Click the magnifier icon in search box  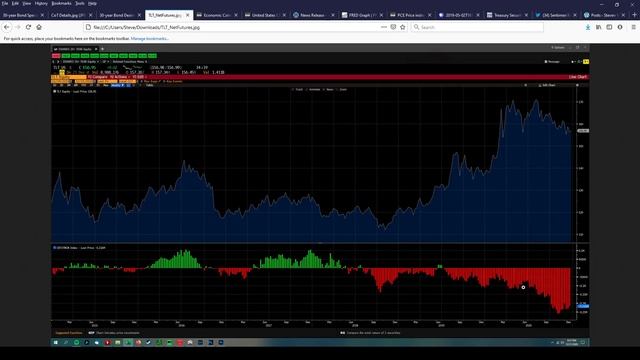pyautogui.click(x=416, y=27)
